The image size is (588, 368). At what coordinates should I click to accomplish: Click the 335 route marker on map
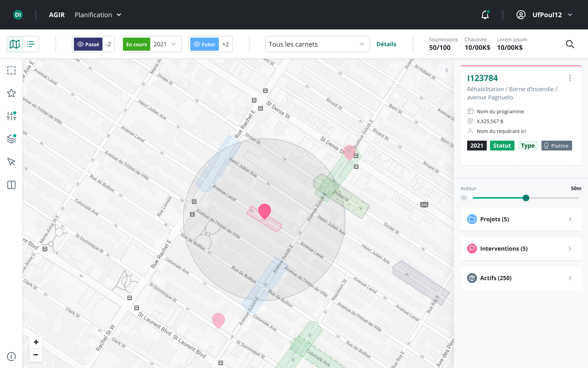(424, 205)
